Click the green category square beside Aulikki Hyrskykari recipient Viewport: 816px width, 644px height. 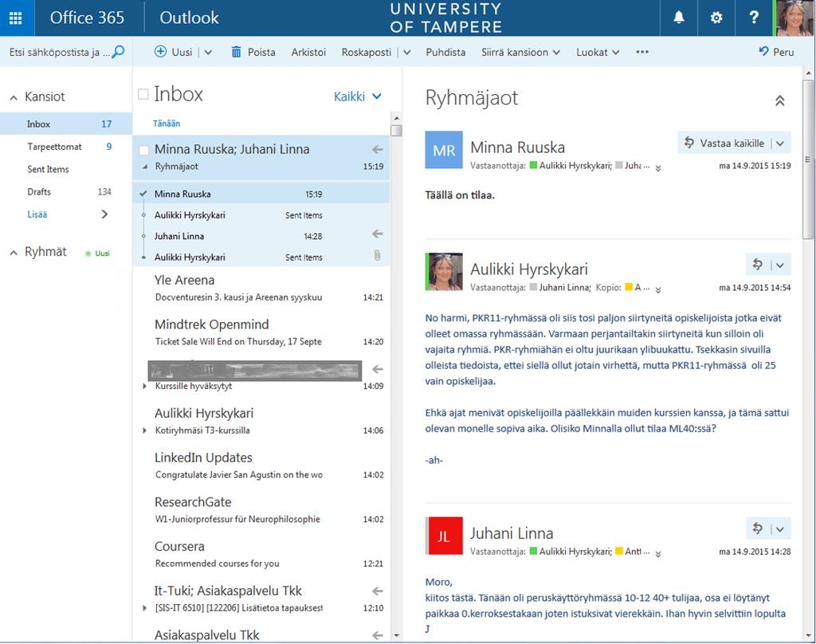click(x=533, y=165)
